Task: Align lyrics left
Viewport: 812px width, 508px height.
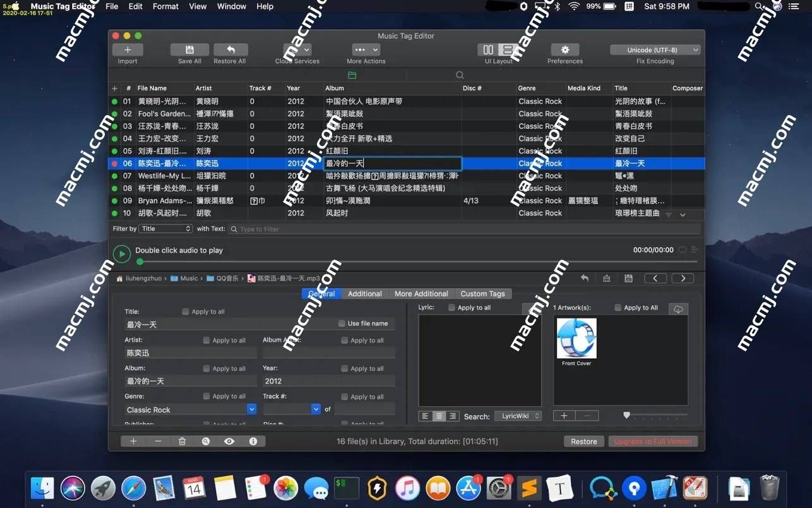Action: (x=425, y=416)
